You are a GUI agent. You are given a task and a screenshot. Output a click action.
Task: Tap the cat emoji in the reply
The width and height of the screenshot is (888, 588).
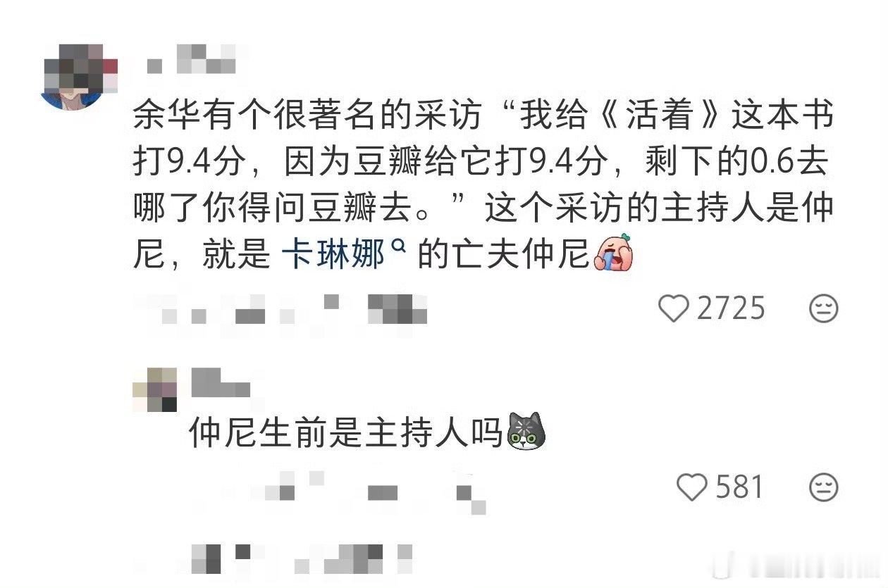[x=527, y=431]
